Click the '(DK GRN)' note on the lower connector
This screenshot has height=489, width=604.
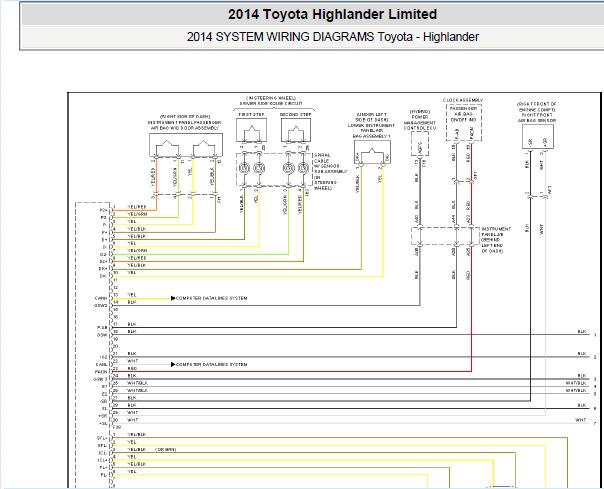(x=166, y=450)
